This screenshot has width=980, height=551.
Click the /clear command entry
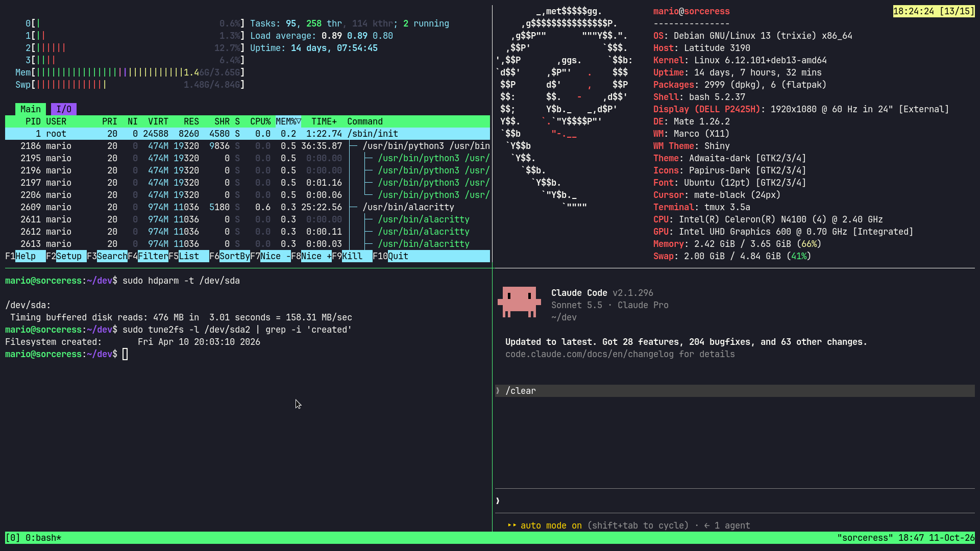tap(735, 391)
